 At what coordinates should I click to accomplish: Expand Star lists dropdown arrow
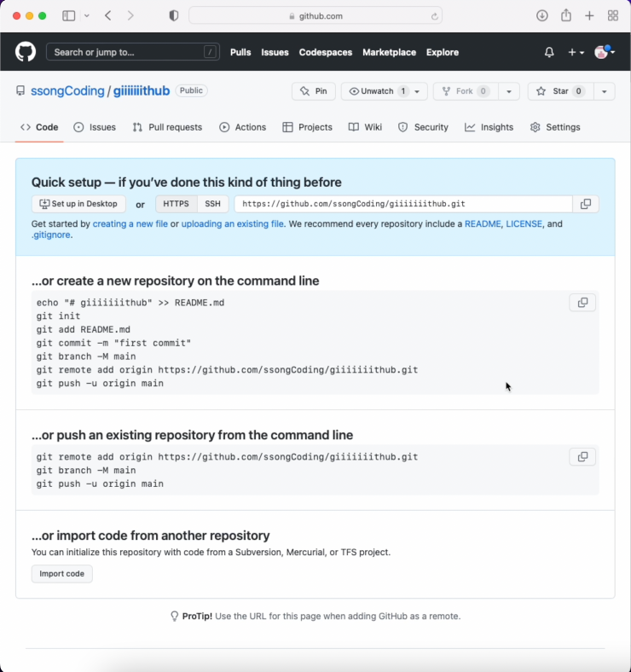click(x=604, y=91)
